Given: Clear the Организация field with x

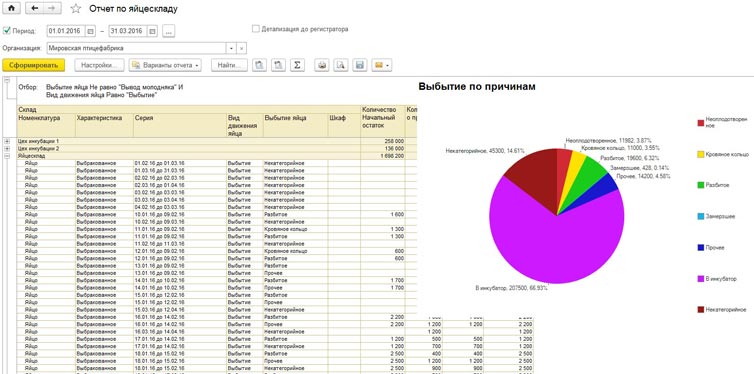Looking at the screenshot, I should point(242,48).
